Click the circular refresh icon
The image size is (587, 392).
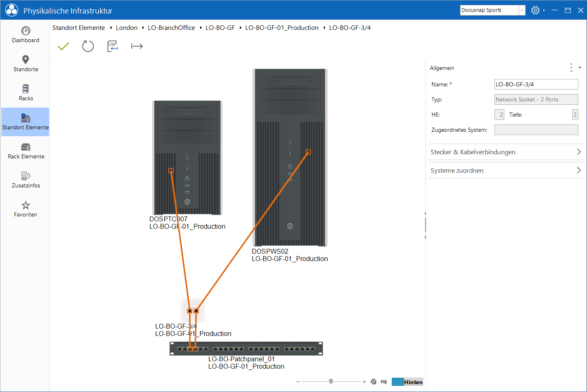coord(88,46)
